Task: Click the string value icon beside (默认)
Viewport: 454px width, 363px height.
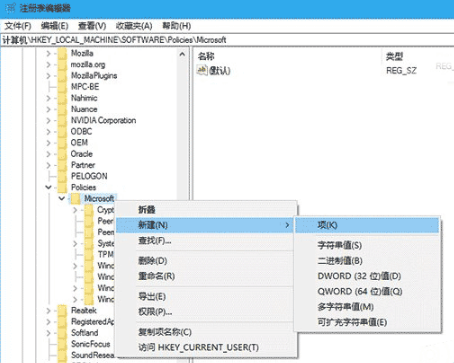Action: pyautogui.click(x=202, y=70)
